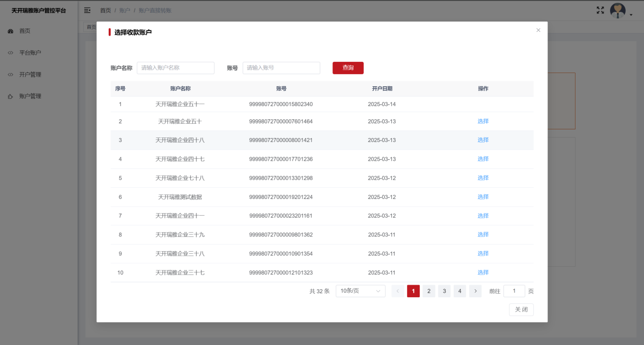
Task: Click 选择 for 天开瑞雅企业三十七
Action: pos(483,272)
